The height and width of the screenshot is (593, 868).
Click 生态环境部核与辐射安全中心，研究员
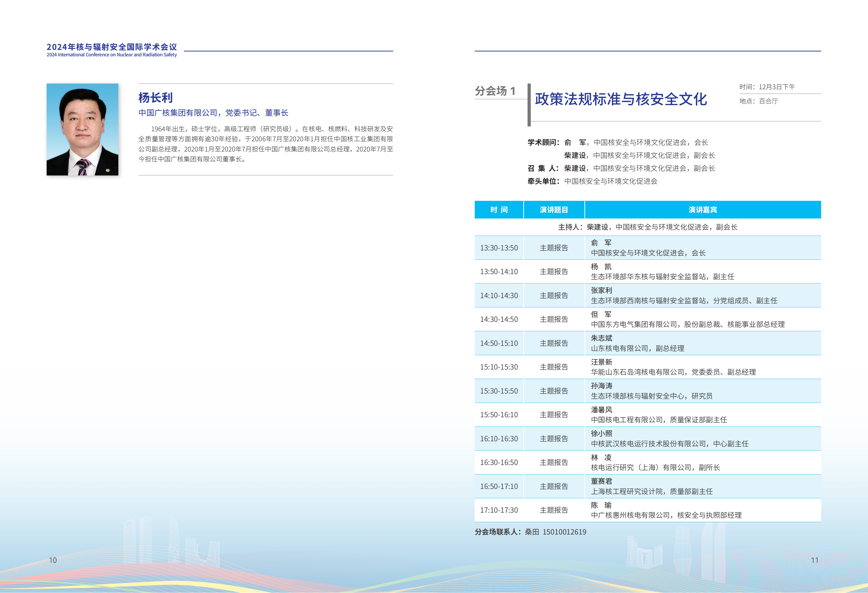point(652,396)
